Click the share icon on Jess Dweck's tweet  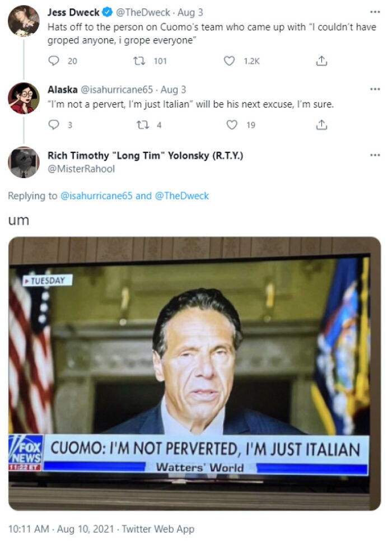(321, 62)
